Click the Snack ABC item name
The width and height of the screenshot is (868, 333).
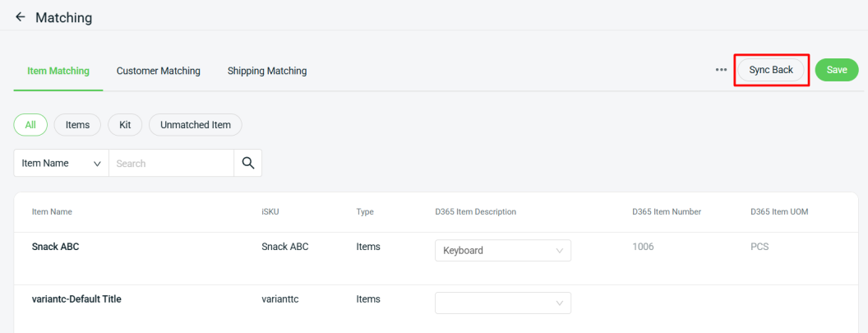[55, 247]
